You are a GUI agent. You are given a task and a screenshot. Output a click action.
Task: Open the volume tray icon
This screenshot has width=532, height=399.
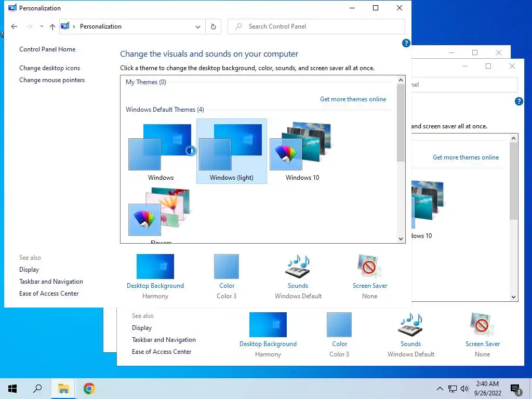[x=464, y=389]
